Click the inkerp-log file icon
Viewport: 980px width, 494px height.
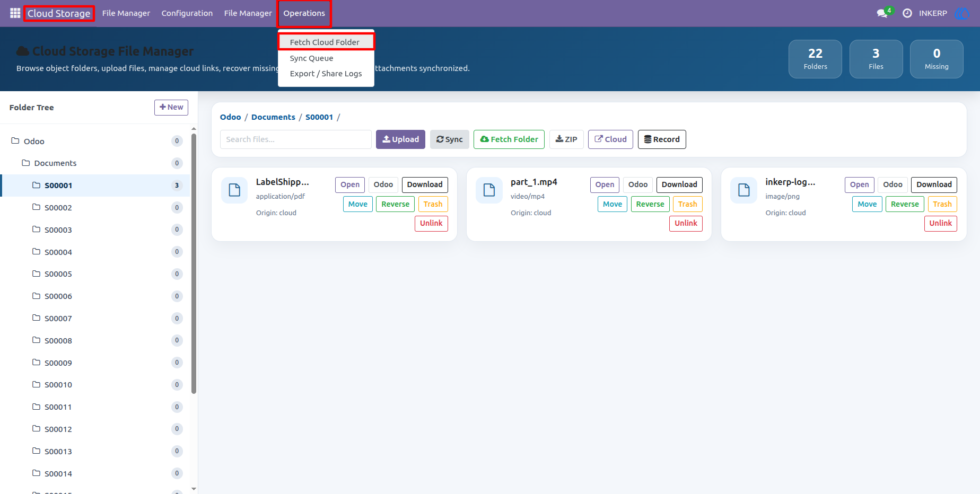tap(744, 190)
